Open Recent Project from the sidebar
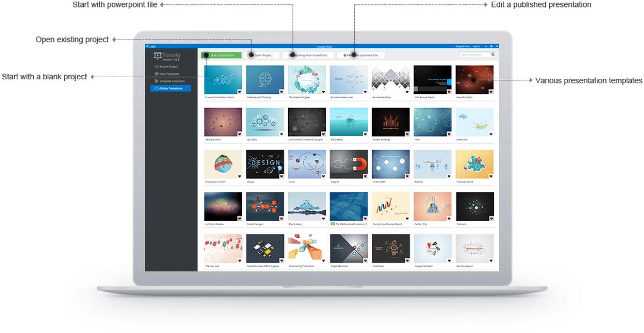Image resolution: width=644 pixels, height=333 pixels. click(166, 66)
